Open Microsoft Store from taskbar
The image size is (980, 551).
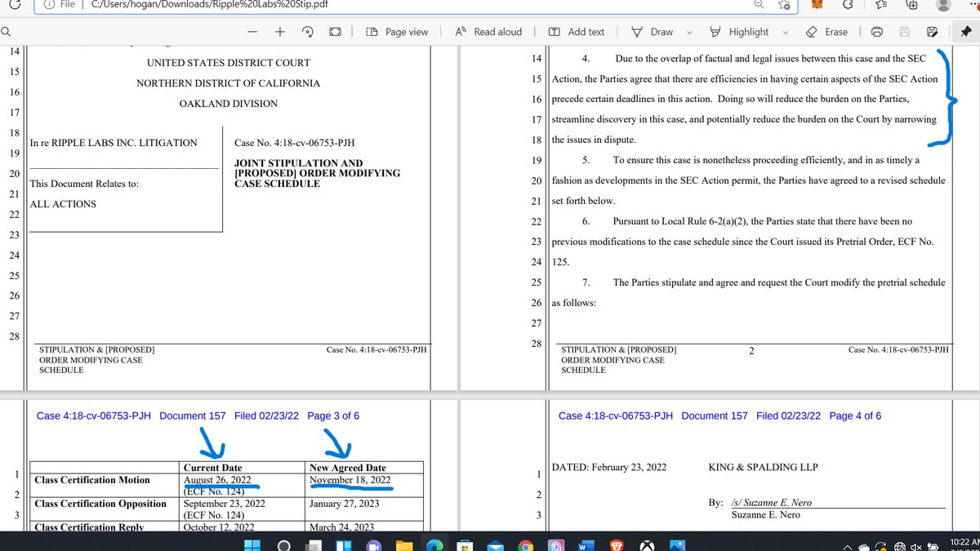464,545
